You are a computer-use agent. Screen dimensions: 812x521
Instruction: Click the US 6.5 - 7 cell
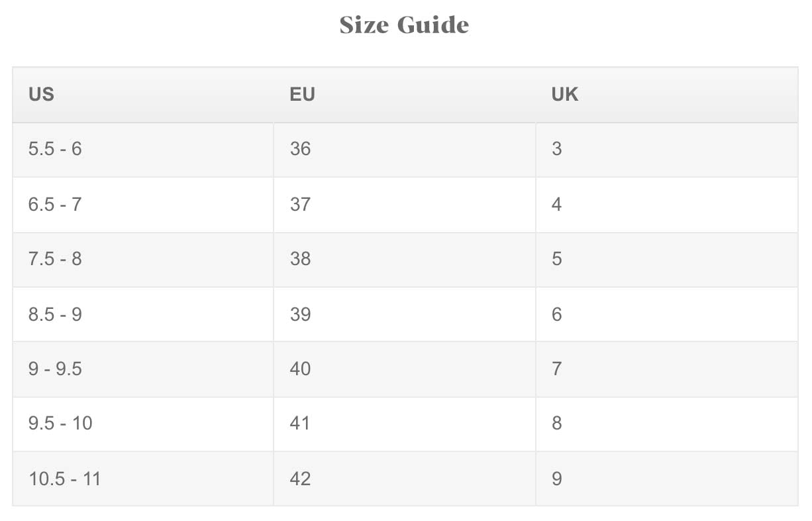pyautogui.click(x=55, y=204)
